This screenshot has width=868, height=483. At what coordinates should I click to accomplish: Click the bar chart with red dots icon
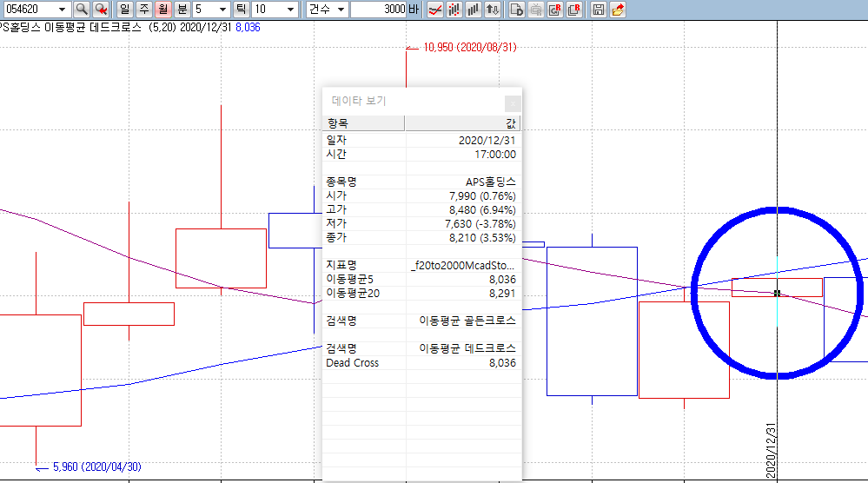454,10
